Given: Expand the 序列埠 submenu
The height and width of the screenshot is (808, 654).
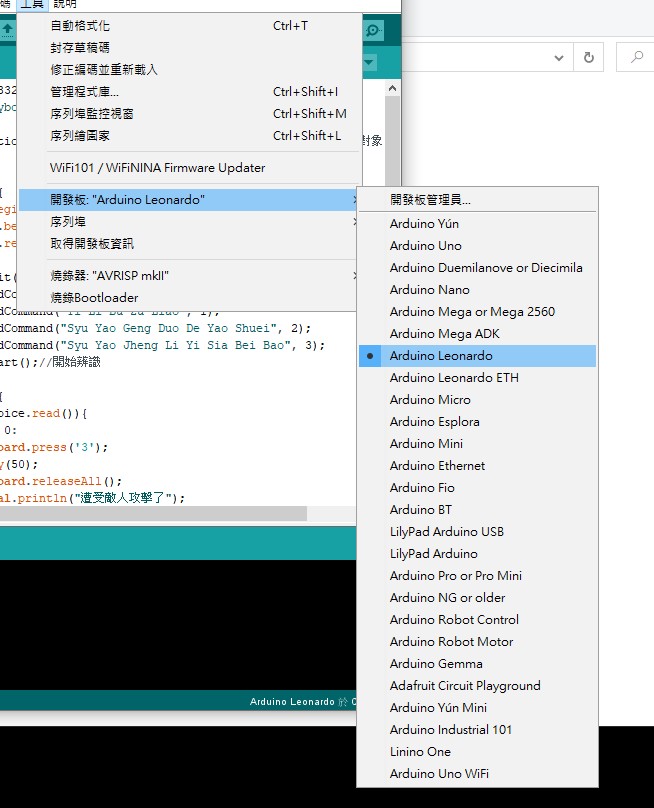Looking at the screenshot, I should point(189,222).
